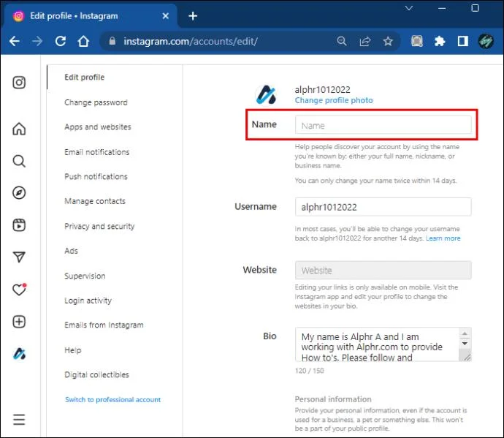Open Email notifications settings

click(x=96, y=152)
